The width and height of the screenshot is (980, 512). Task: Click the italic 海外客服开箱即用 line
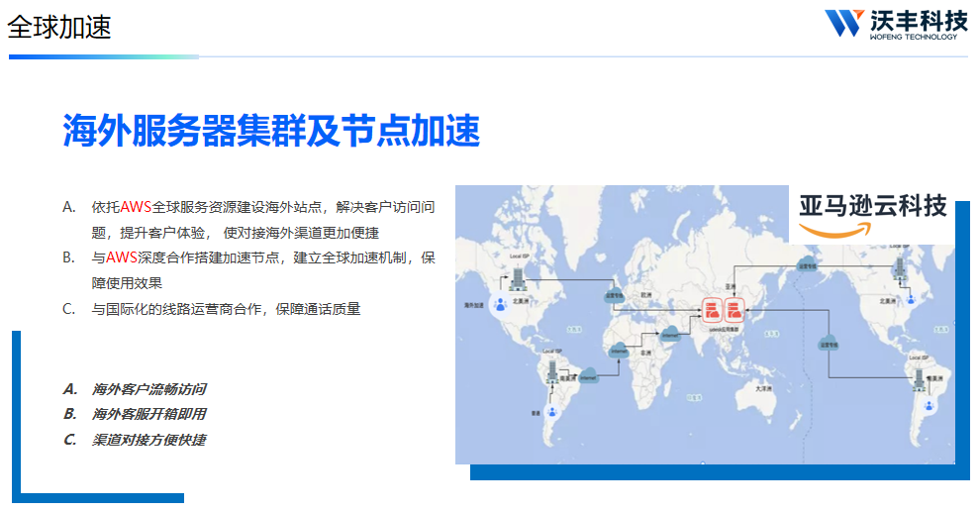click(x=148, y=414)
